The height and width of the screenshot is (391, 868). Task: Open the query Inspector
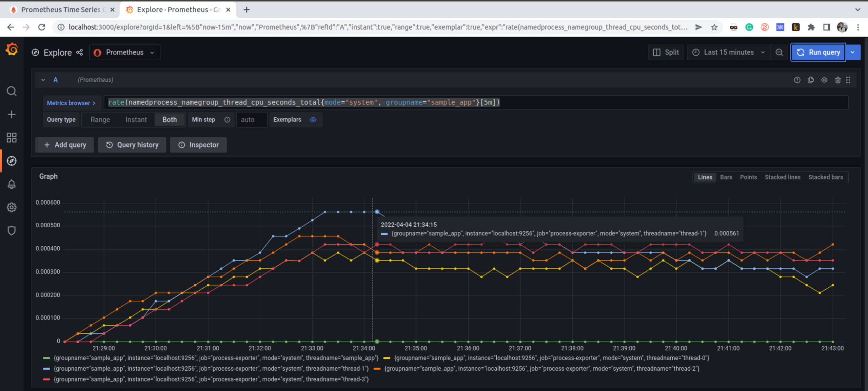click(198, 145)
